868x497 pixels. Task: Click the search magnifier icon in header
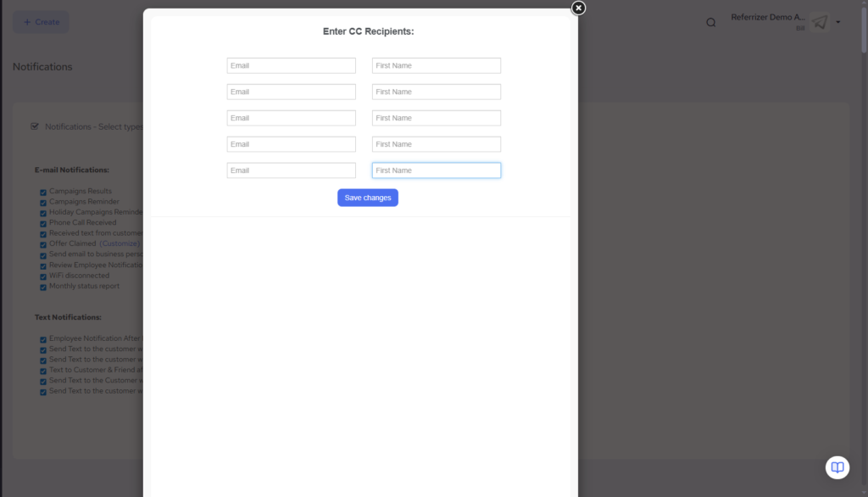tap(711, 22)
